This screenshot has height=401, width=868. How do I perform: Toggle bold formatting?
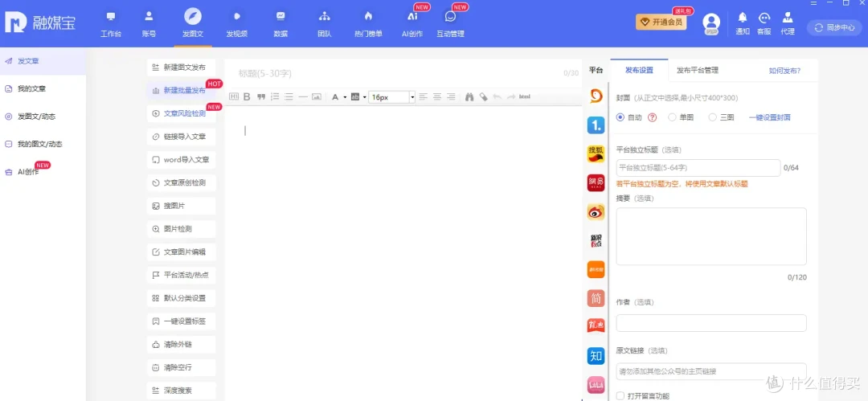(247, 97)
